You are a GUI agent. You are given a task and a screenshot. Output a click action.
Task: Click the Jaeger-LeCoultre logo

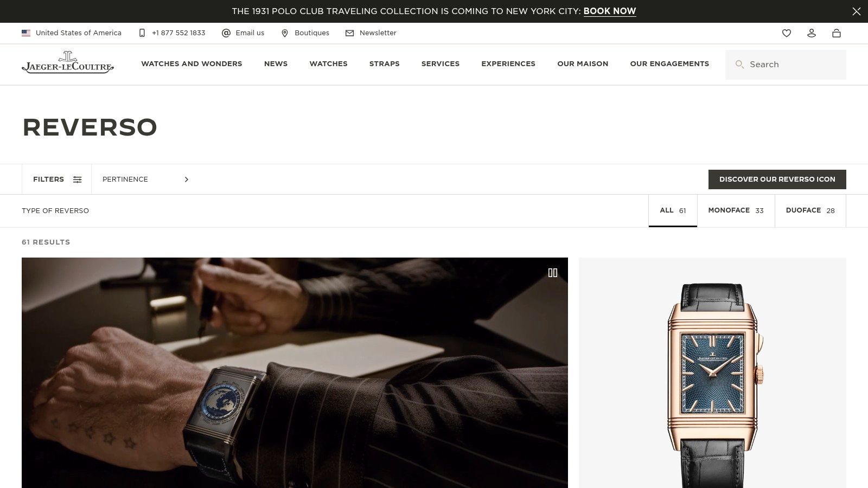[x=68, y=62]
